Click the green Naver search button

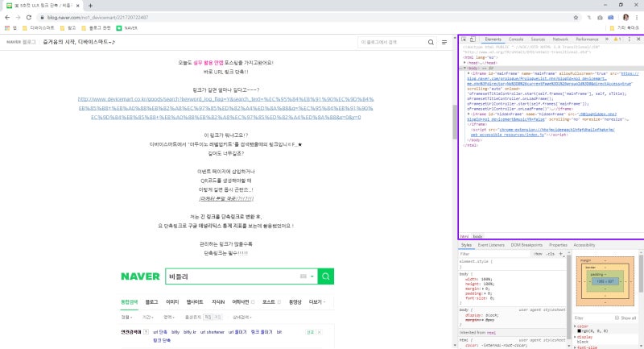point(326,276)
